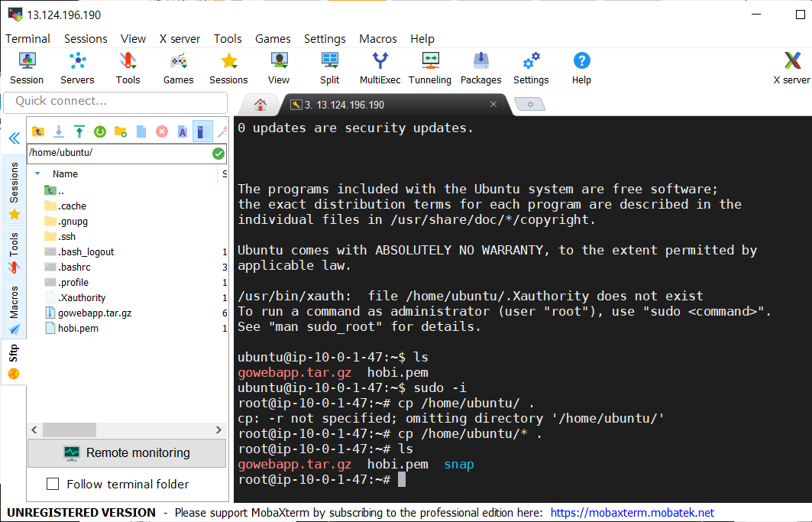Select the Sessions vertical sidebar tab
This screenshot has height=522, width=812.
14,190
